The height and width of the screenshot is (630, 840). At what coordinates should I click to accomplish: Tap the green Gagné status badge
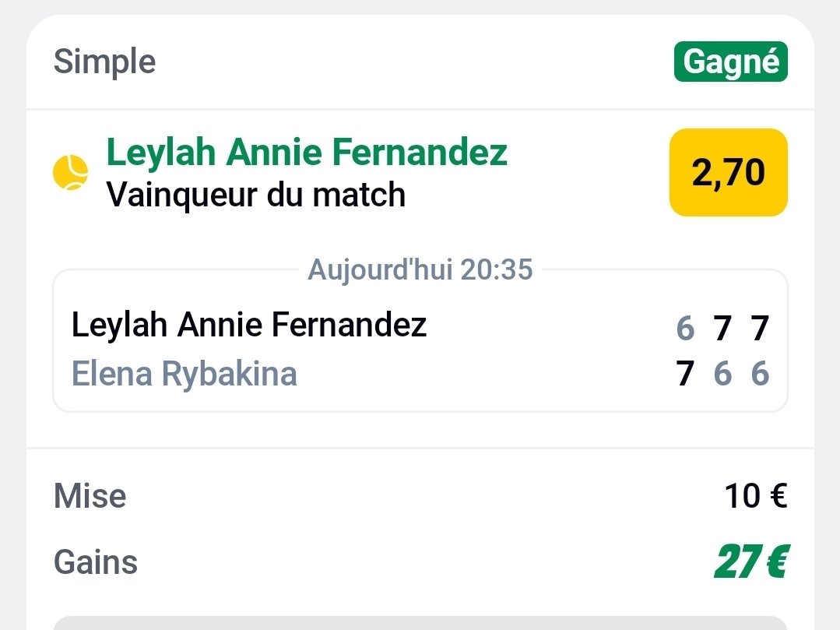(730, 62)
